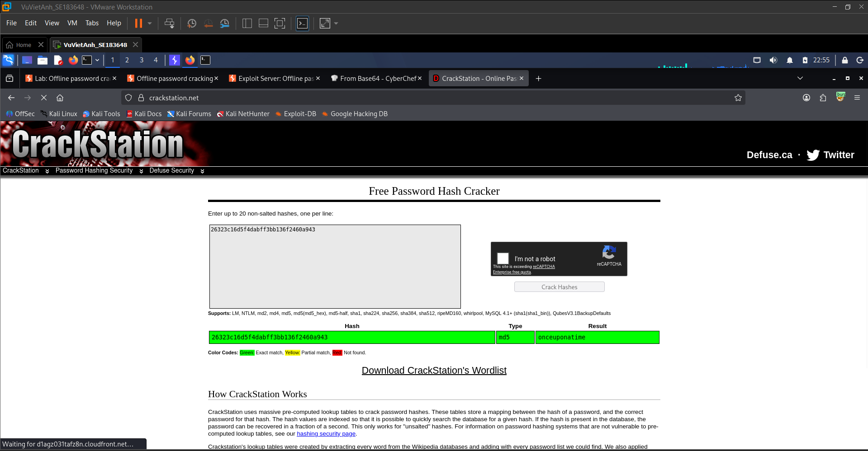This screenshot has width=868, height=451.
Task: Click the lock screen icon
Action: [845, 60]
